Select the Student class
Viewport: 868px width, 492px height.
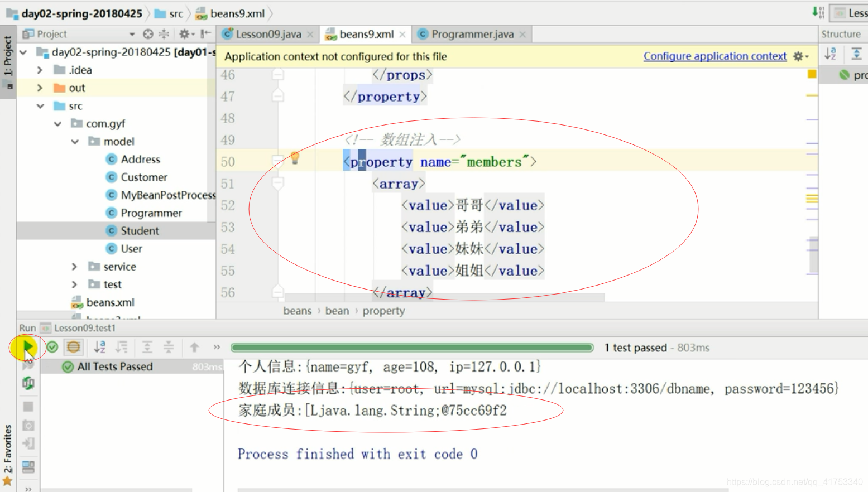(140, 231)
